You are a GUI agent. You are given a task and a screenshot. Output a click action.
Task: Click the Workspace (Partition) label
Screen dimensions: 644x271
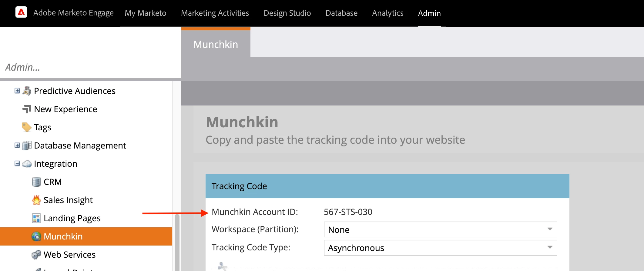pyautogui.click(x=255, y=229)
